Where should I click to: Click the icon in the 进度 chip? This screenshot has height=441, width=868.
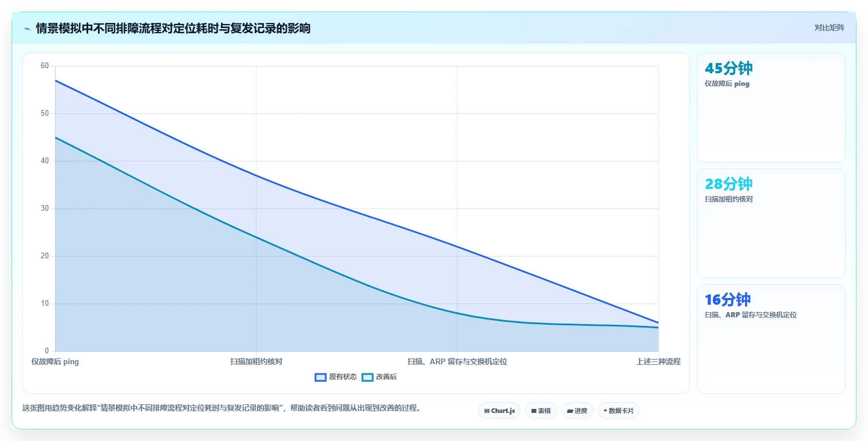pos(570,411)
